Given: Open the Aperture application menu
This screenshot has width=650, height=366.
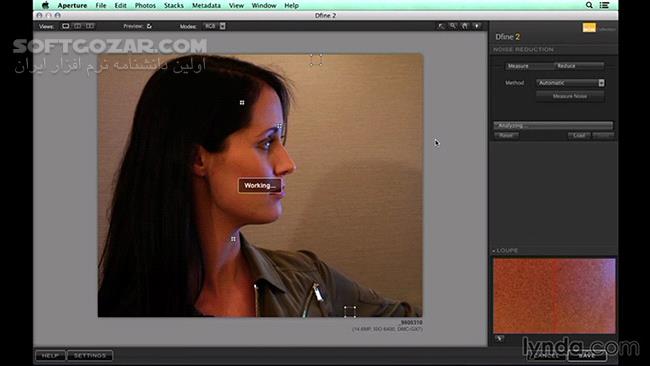Looking at the screenshot, I should point(72,5).
